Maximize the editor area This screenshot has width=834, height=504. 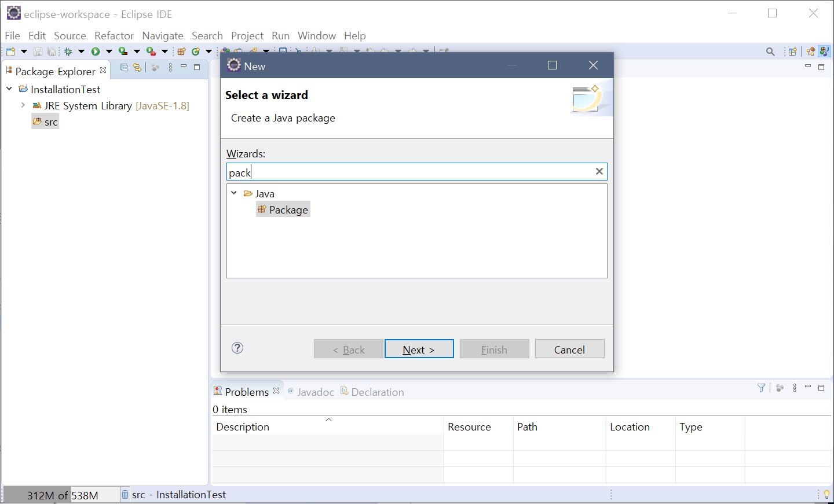coord(821,67)
